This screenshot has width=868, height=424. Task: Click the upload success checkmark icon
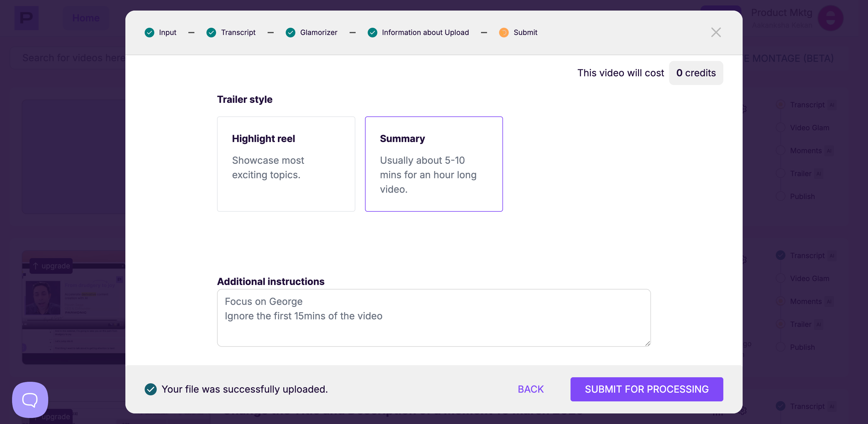(x=150, y=389)
